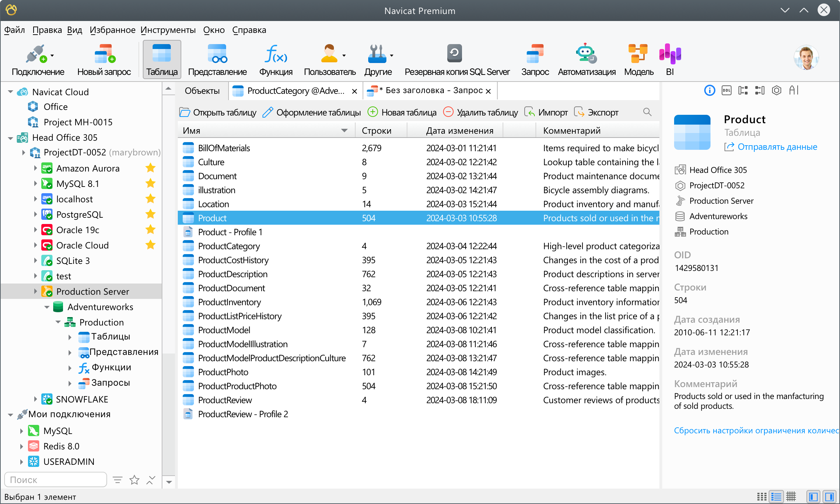
Task: Select the Таблица toolbar icon
Action: tap(162, 59)
